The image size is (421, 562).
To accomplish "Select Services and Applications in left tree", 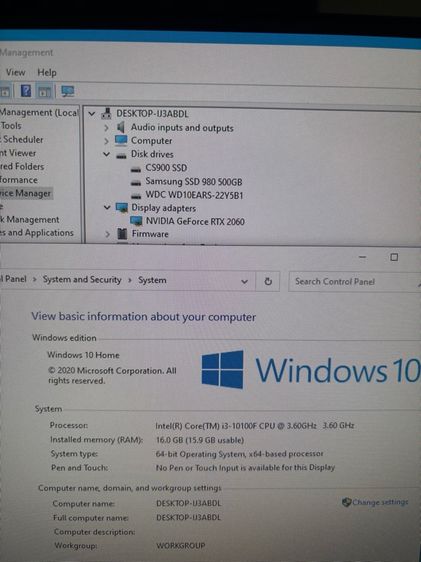I will point(37,233).
